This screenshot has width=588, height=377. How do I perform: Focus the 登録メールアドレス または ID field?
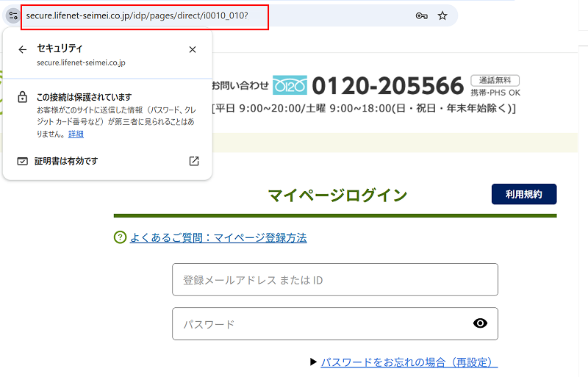tap(335, 279)
